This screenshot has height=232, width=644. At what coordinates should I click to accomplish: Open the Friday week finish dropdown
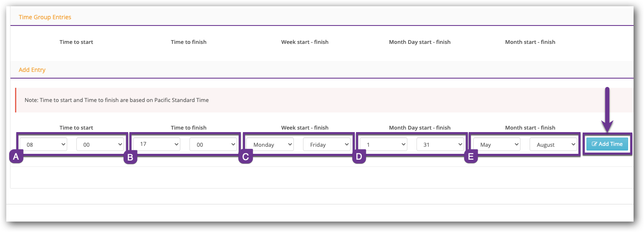click(x=326, y=144)
